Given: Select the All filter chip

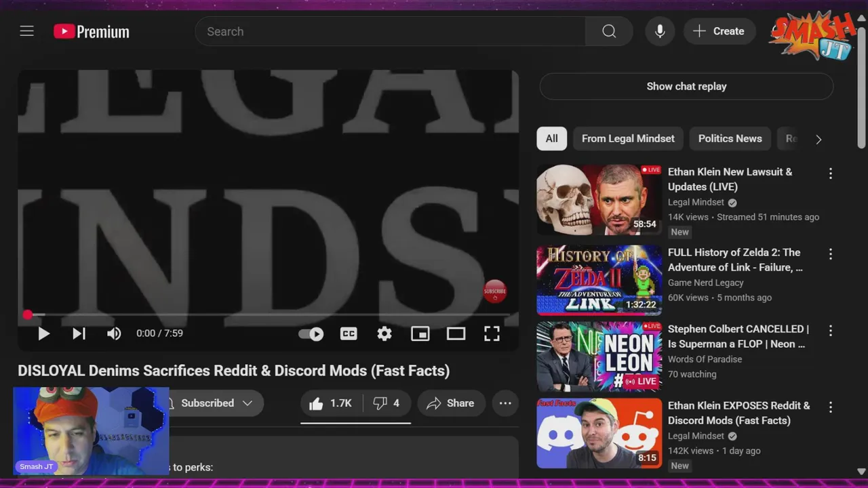Looking at the screenshot, I should (x=552, y=138).
